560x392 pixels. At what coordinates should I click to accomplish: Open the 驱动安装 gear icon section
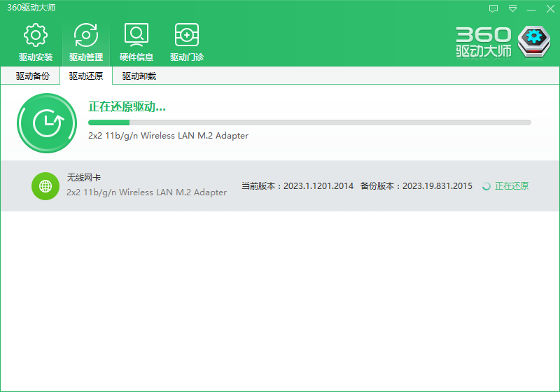pyautogui.click(x=36, y=42)
